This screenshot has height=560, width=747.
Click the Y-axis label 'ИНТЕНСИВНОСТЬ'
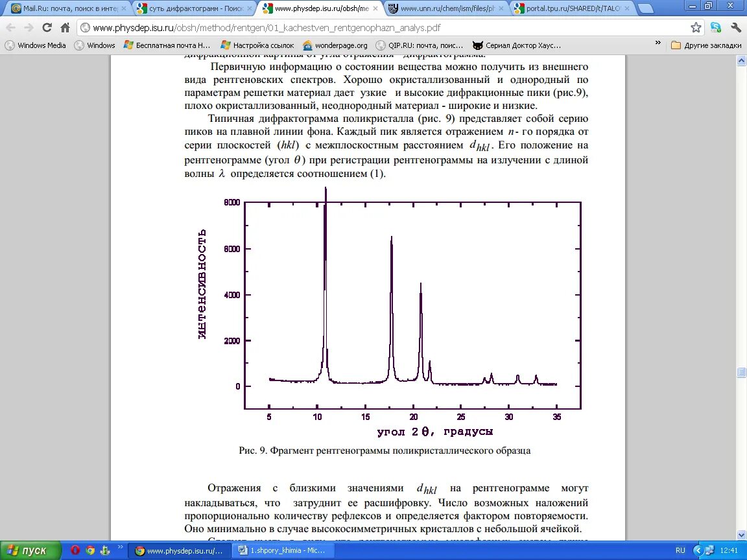click(x=202, y=284)
